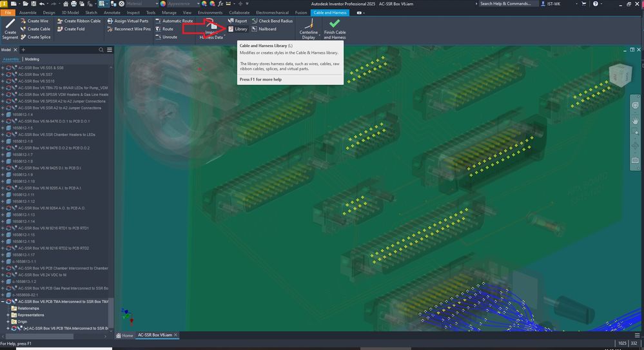Run Reconnect Wire Pins
Screen dimensions: 644x350
tap(129, 29)
